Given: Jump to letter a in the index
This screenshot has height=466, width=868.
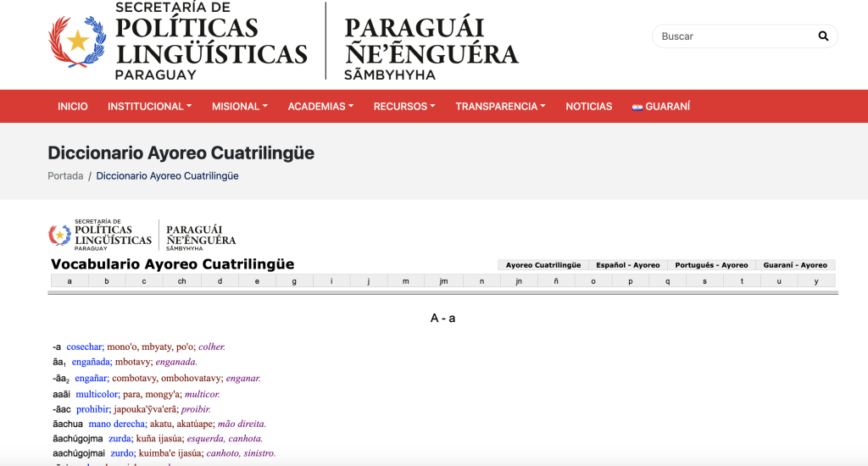Looking at the screenshot, I should (x=70, y=281).
